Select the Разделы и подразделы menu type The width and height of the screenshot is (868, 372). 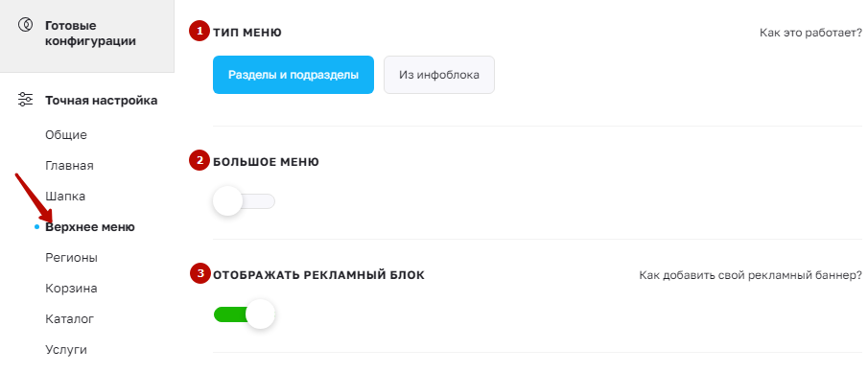[x=293, y=75]
